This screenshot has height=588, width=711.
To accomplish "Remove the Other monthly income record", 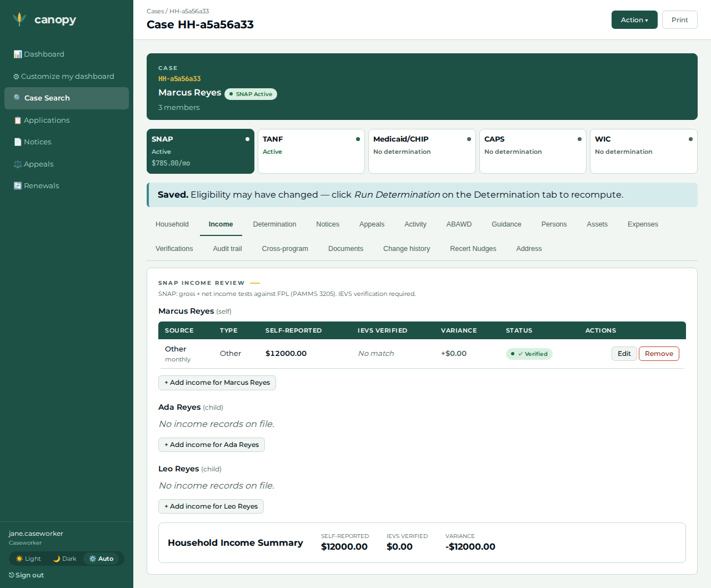I will tap(659, 354).
